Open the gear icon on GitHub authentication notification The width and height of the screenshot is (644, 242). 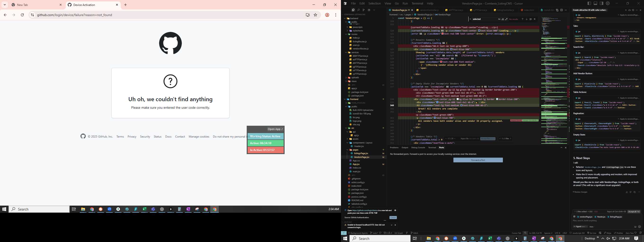tap(395, 210)
